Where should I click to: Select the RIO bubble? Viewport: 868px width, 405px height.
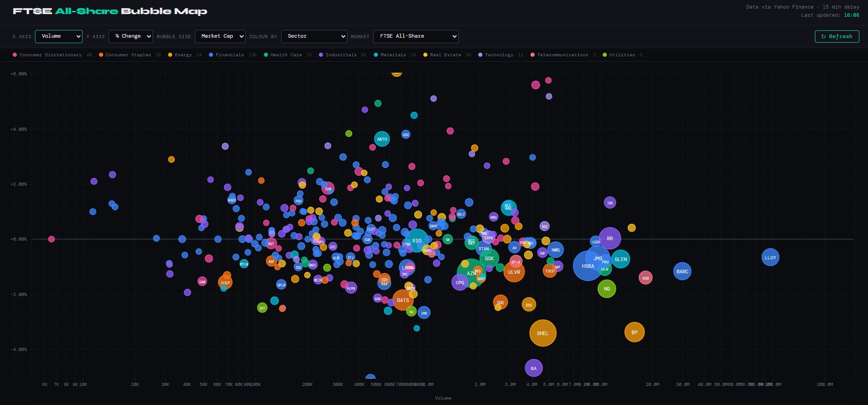click(x=417, y=241)
